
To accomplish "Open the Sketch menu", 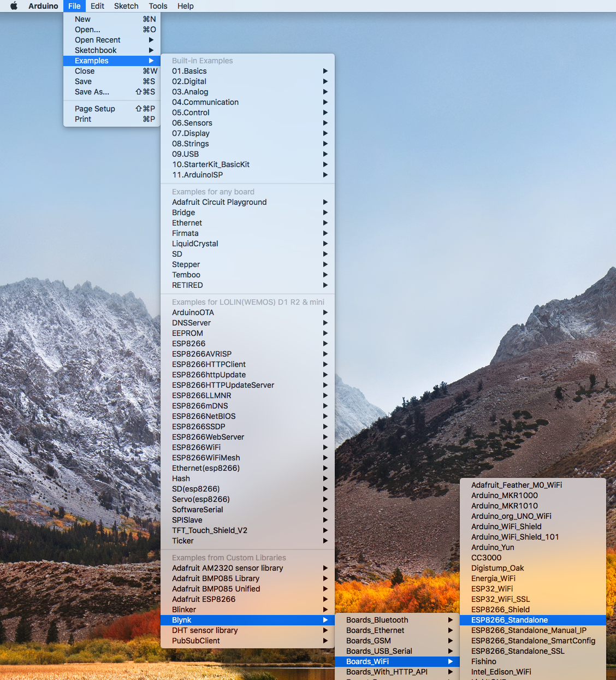I will [126, 6].
